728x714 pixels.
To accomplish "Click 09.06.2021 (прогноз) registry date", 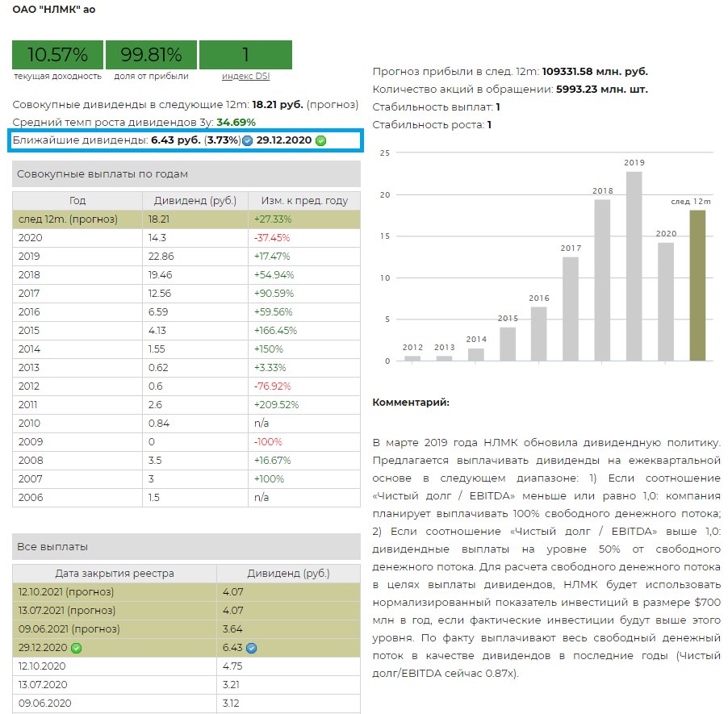I will (69, 629).
